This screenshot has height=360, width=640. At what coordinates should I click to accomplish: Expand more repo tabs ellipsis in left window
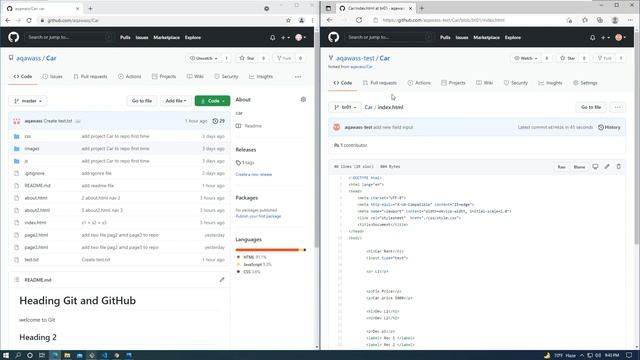pos(298,77)
